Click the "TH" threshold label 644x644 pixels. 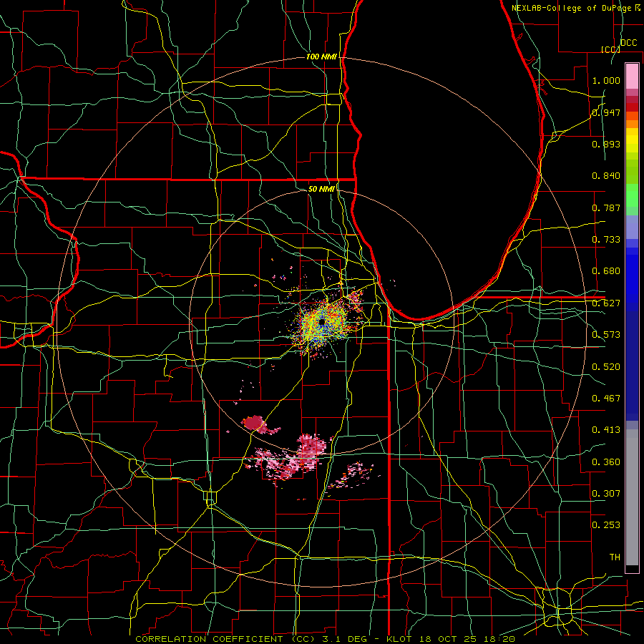click(615, 557)
